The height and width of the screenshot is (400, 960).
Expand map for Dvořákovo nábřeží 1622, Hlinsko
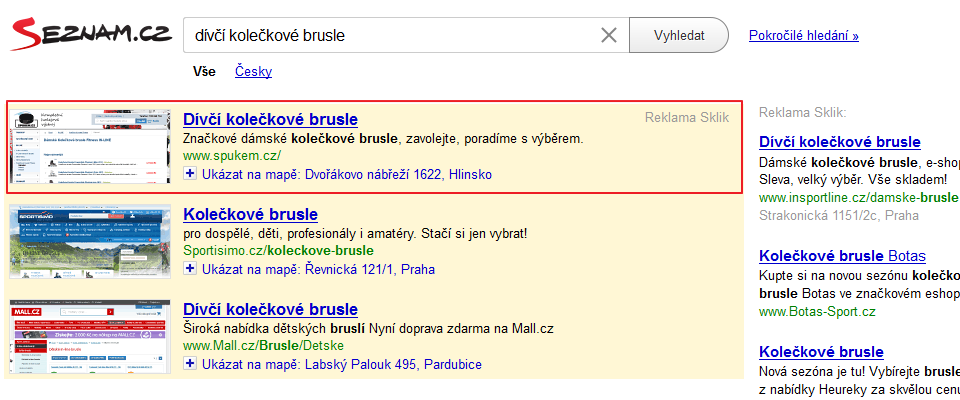[x=190, y=175]
